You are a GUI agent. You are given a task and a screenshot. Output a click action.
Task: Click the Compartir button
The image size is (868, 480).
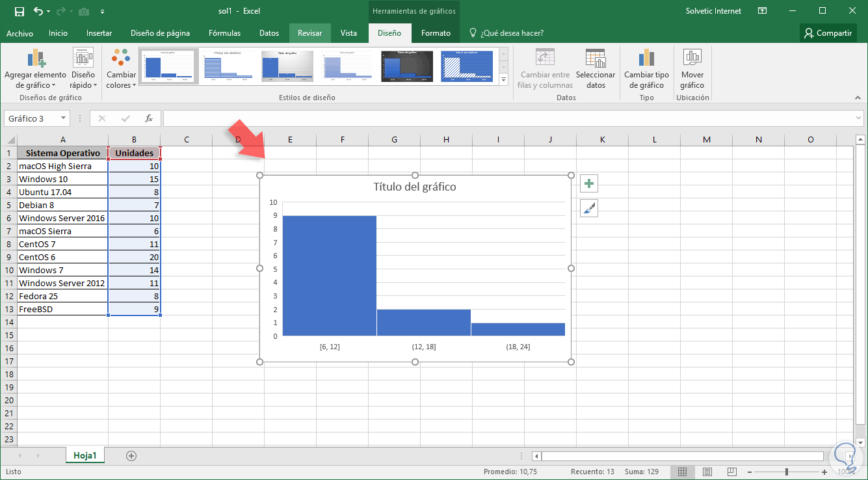(x=828, y=33)
